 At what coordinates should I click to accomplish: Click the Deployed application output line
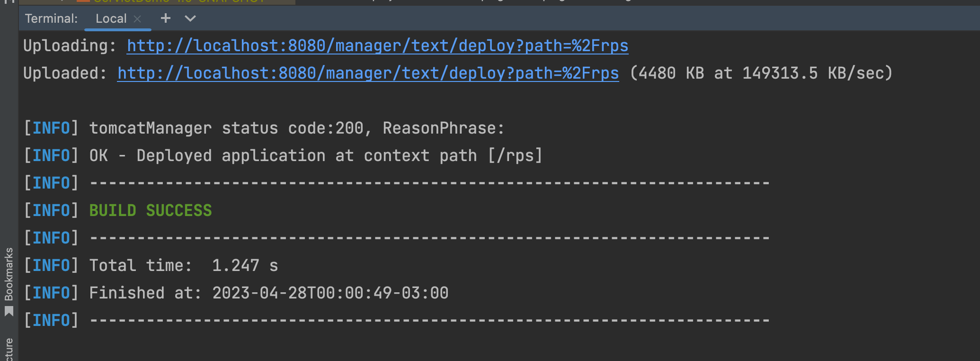[x=316, y=156]
